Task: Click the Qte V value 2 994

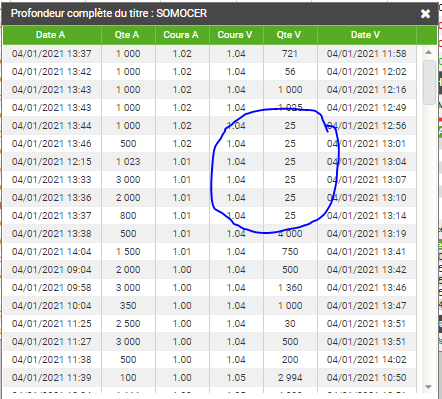Action: 290,378
